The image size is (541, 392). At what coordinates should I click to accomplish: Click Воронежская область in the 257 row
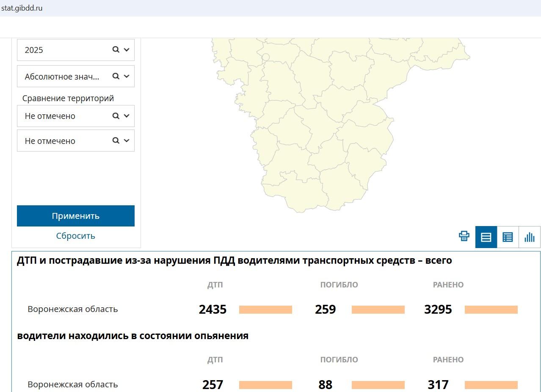(73, 384)
